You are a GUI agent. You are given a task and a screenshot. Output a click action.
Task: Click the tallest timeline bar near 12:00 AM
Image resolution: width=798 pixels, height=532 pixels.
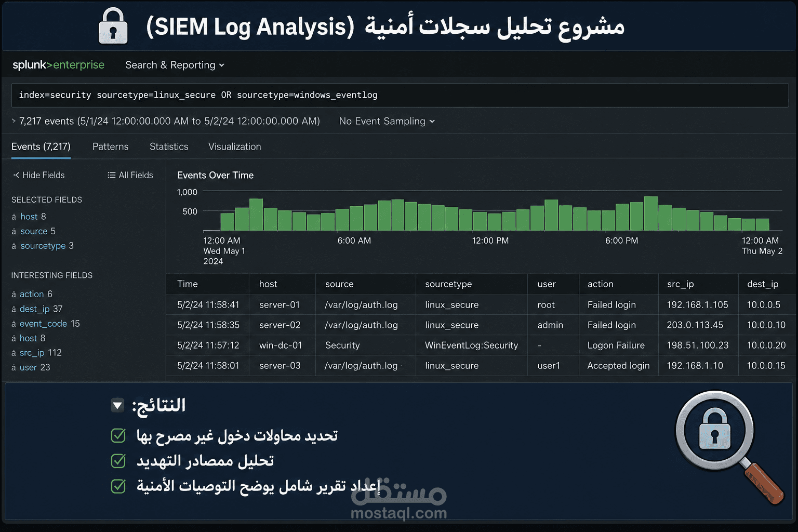(x=256, y=214)
